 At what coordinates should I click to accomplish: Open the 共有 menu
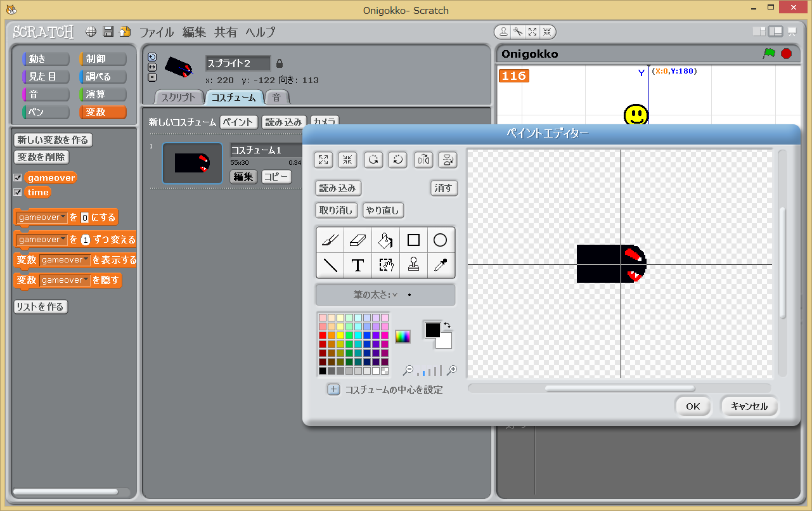pyautogui.click(x=226, y=32)
